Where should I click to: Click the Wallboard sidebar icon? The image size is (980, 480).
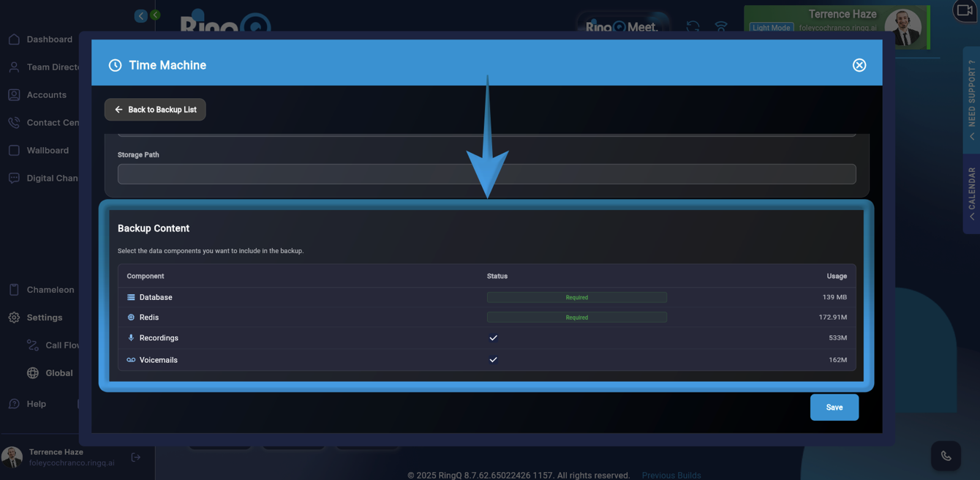click(x=13, y=150)
